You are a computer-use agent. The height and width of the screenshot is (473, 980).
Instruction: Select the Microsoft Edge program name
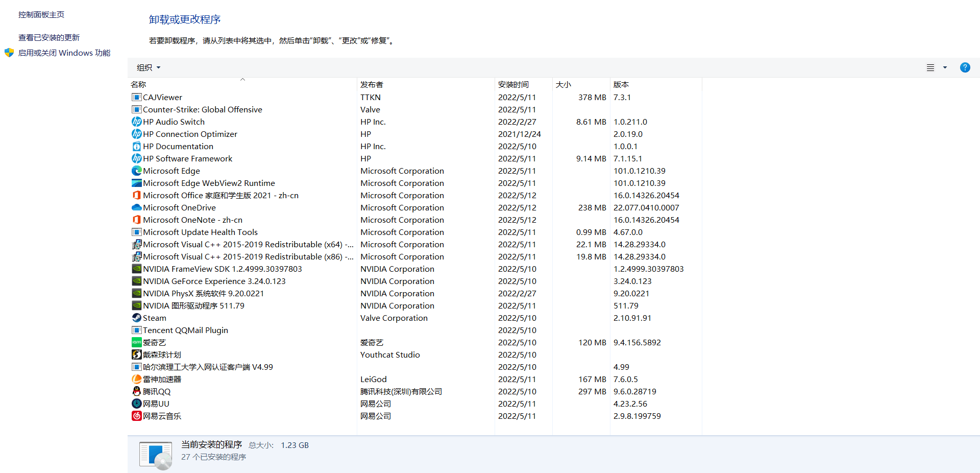(x=171, y=171)
